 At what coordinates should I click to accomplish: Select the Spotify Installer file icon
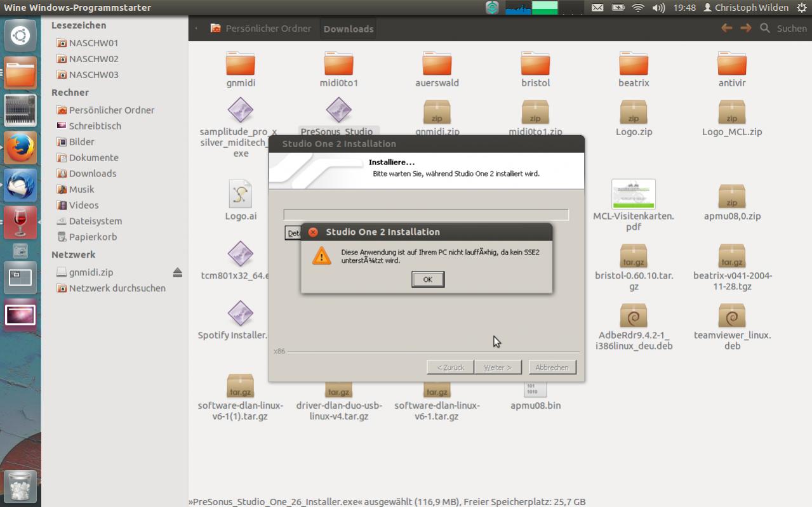coord(241,313)
